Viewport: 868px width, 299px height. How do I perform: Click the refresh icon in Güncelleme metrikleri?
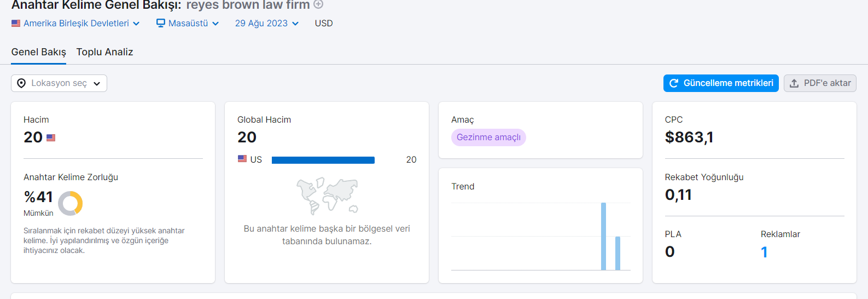(674, 83)
